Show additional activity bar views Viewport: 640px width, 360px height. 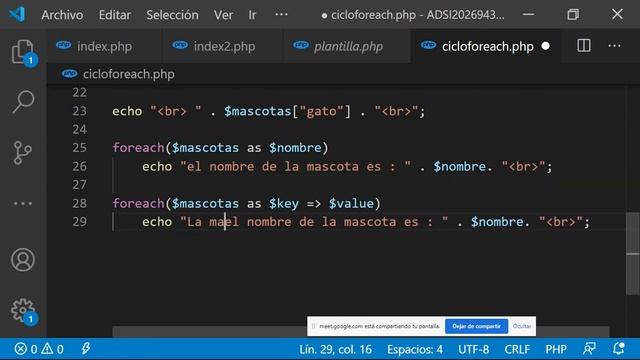[23, 203]
